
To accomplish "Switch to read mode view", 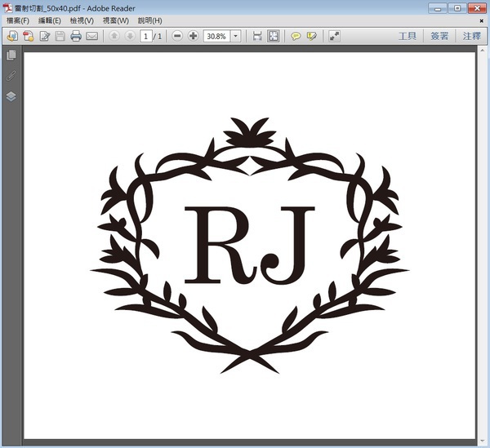I will (333, 36).
